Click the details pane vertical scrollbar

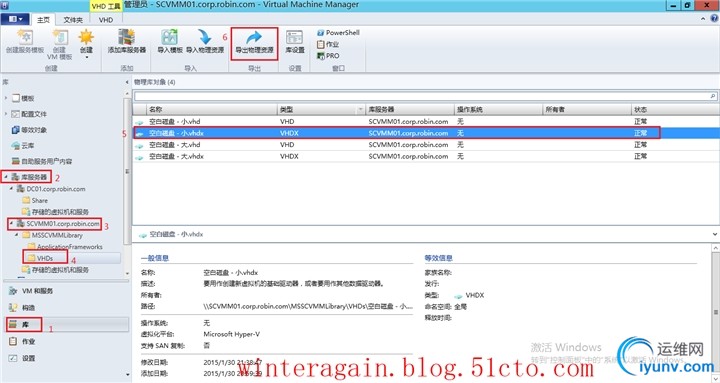coord(715,312)
